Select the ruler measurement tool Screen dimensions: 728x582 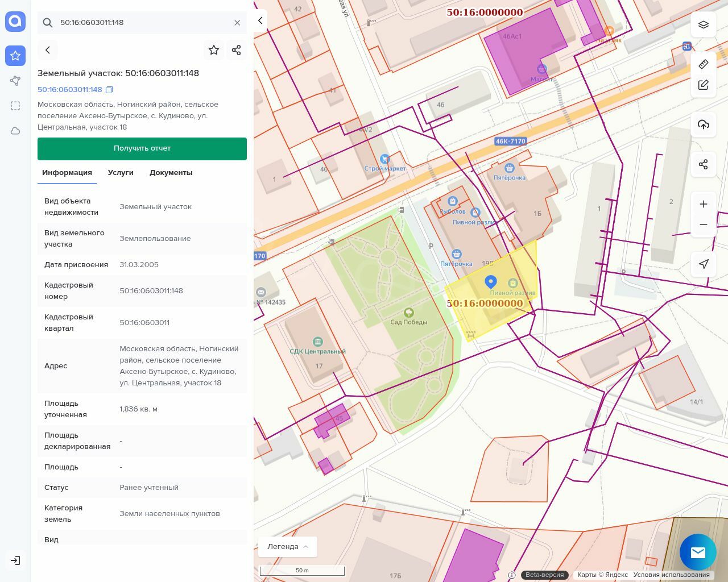point(704,64)
